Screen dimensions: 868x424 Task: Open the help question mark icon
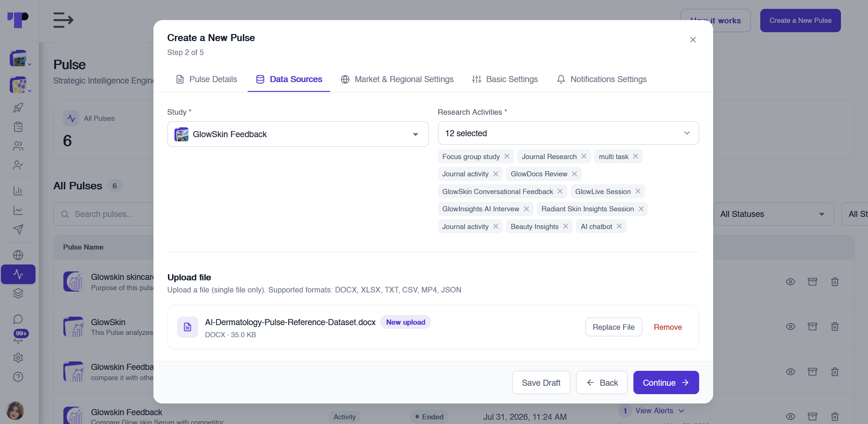(x=18, y=377)
